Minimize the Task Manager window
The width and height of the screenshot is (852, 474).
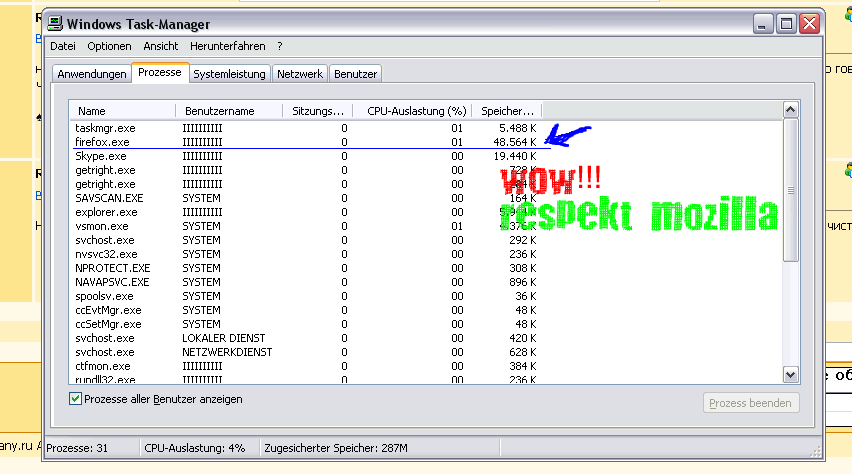pyautogui.click(x=762, y=22)
